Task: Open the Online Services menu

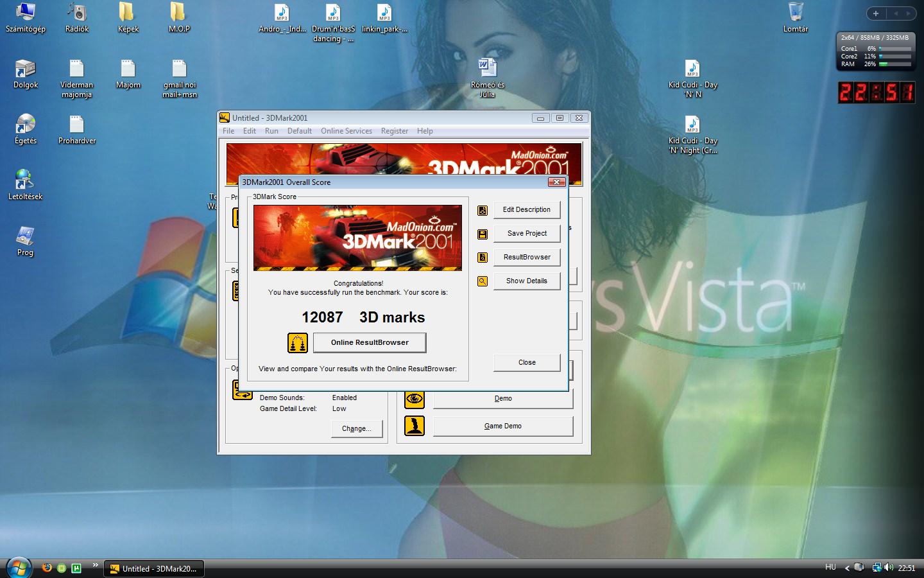Action: pos(346,131)
